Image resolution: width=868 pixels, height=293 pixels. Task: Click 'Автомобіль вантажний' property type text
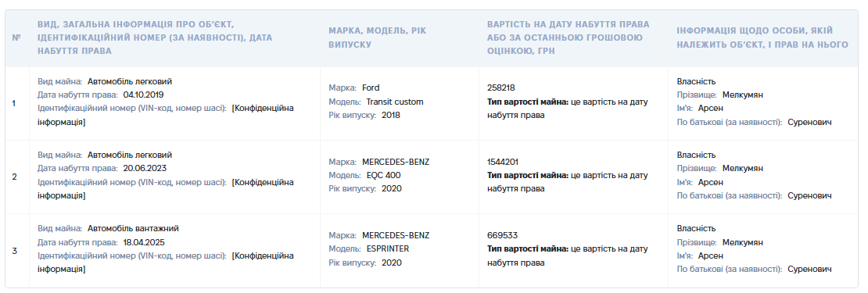(133, 228)
